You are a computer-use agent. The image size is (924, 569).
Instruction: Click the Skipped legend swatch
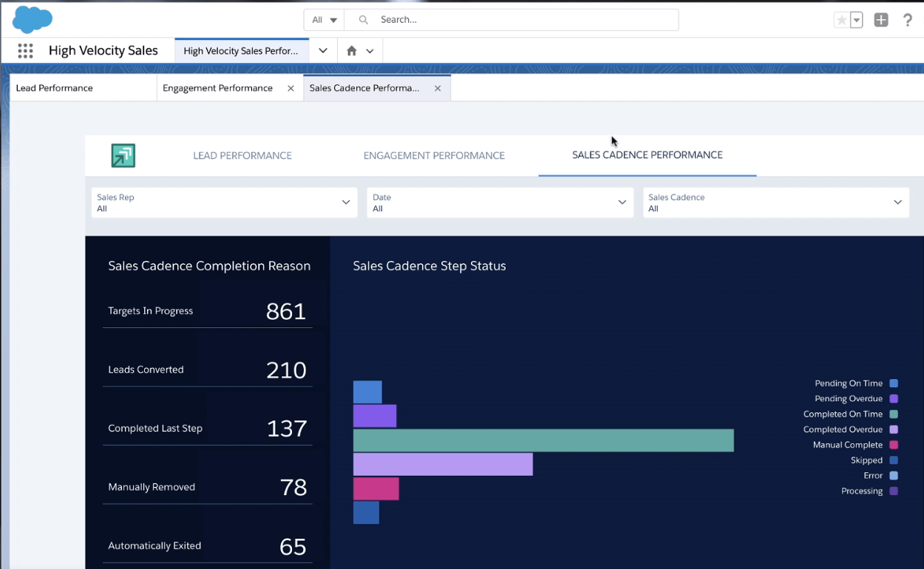(894, 460)
